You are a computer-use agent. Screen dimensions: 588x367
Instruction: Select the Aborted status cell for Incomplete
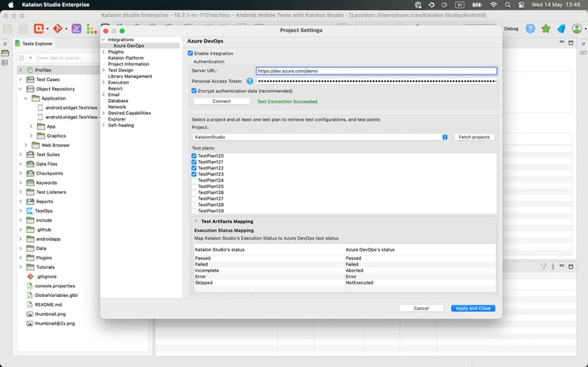pyautogui.click(x=421, y=270)
